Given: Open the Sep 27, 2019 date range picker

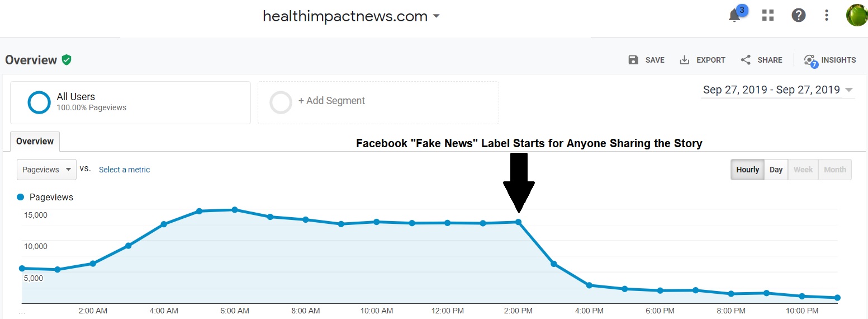Looking at the screenshot, I should 777,90.
